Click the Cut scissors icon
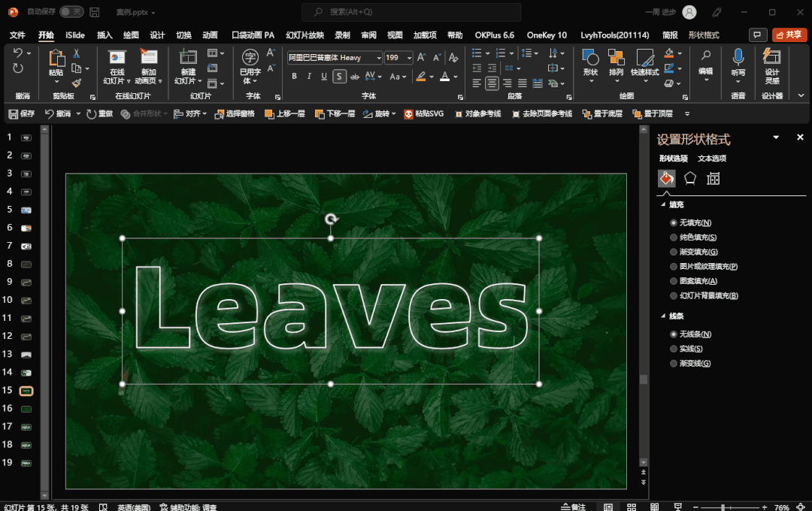The image size is (812, 511). coord(77,53)
